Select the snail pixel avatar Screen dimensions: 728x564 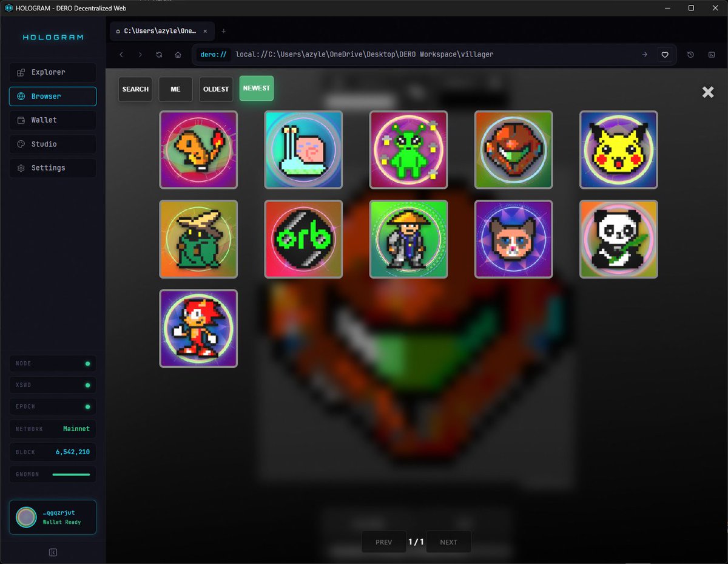coord(303,149)
